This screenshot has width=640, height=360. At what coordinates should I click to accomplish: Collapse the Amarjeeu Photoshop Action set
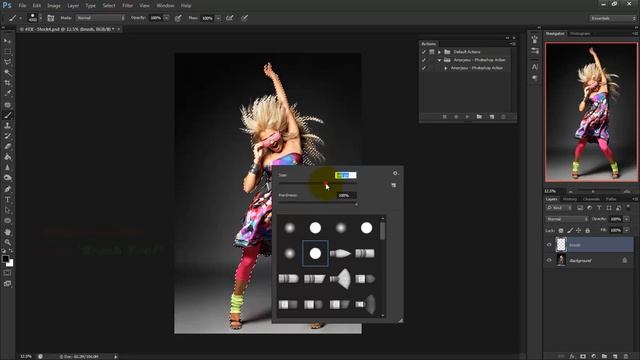point(440,60)
